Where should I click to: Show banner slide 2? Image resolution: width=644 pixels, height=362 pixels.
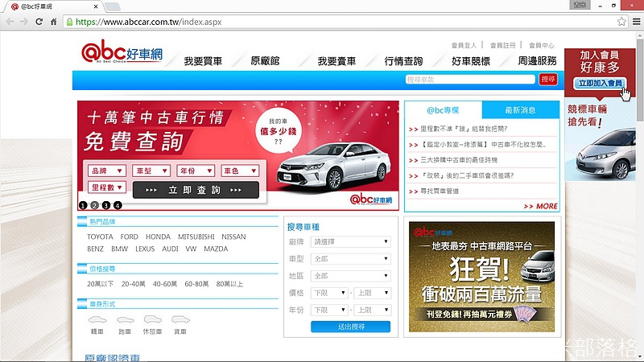point(94,205)
